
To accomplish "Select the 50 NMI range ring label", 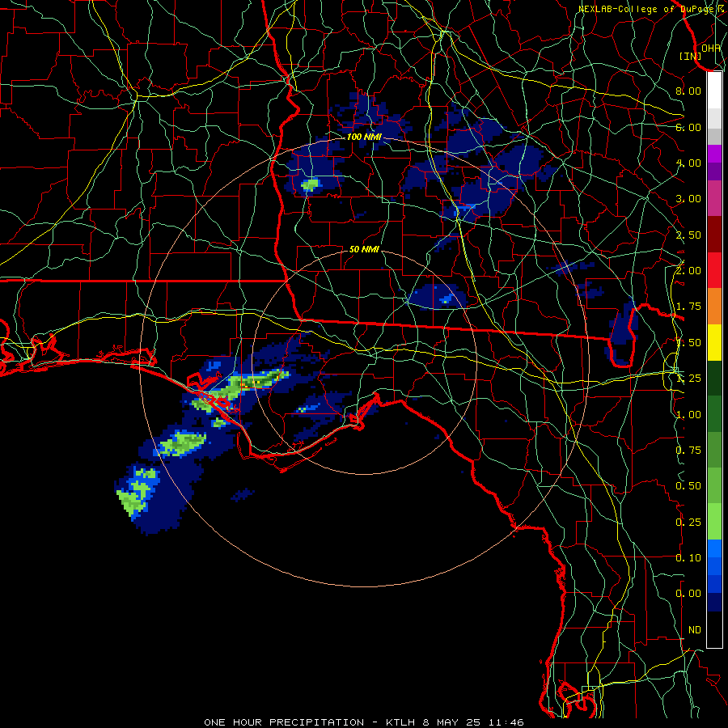I will pyautogui.click(x=364, y=249).
